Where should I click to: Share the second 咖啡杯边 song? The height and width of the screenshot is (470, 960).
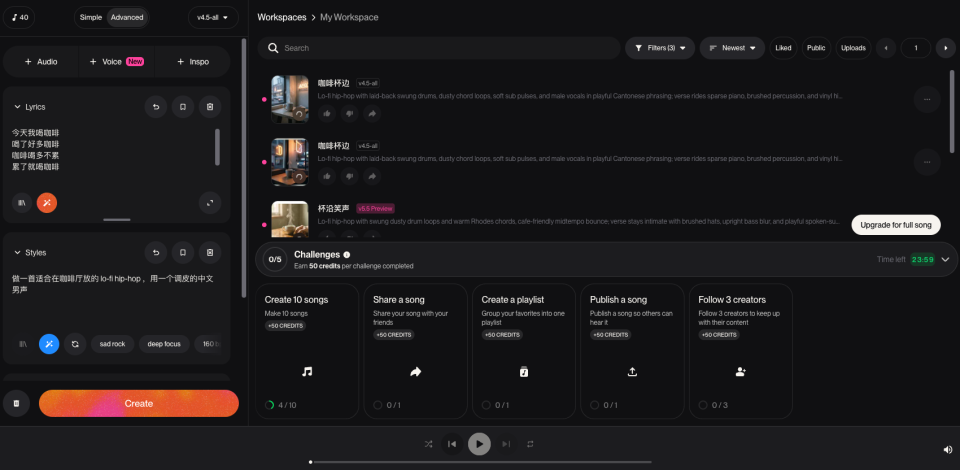pos(371,176)
